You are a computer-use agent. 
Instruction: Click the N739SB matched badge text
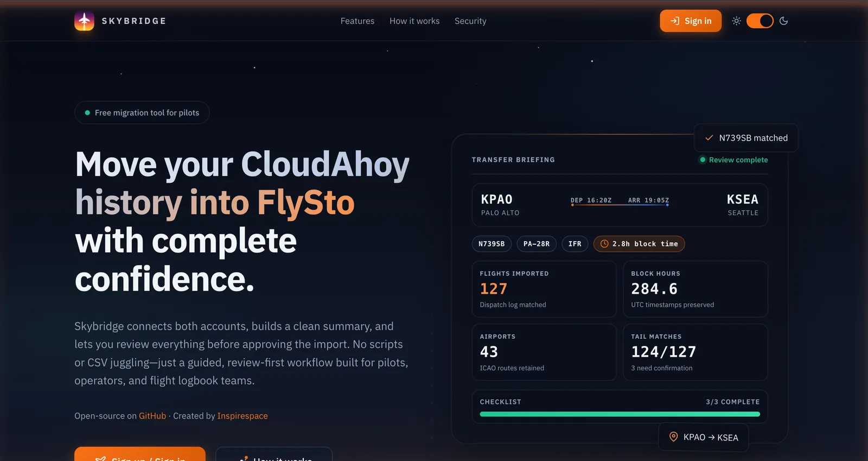click(753, 138)
